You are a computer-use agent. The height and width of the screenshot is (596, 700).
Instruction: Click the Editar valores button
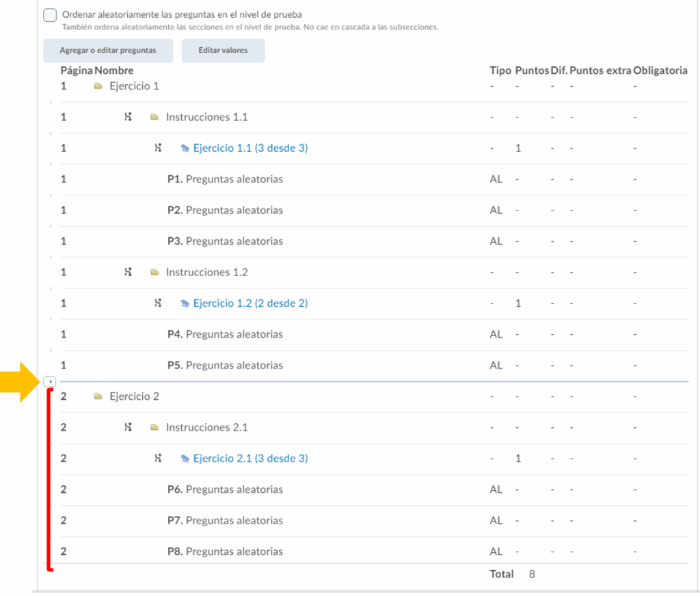click(x=223, y=51)
